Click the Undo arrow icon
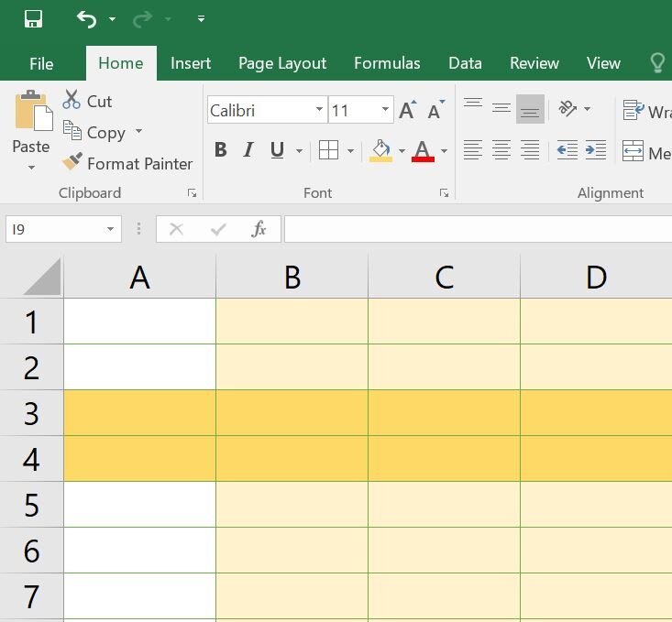Viewport: 672px width, 622px height. tap(86, 19)
